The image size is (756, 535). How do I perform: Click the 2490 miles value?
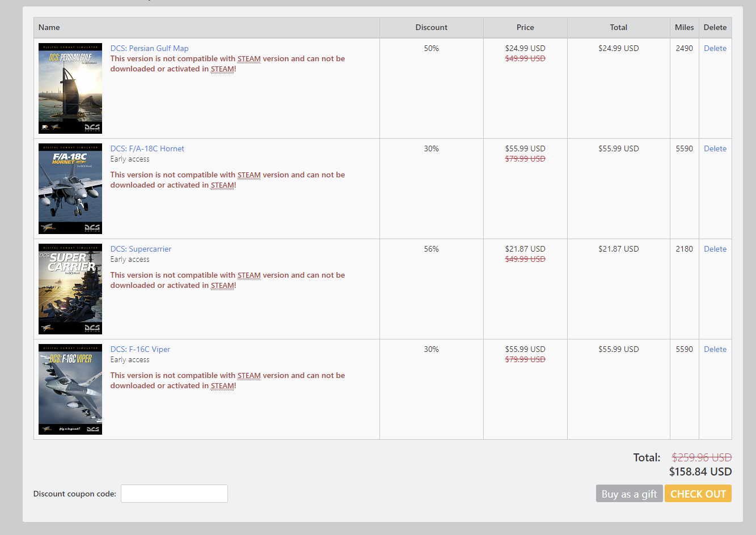pos(684,48)
